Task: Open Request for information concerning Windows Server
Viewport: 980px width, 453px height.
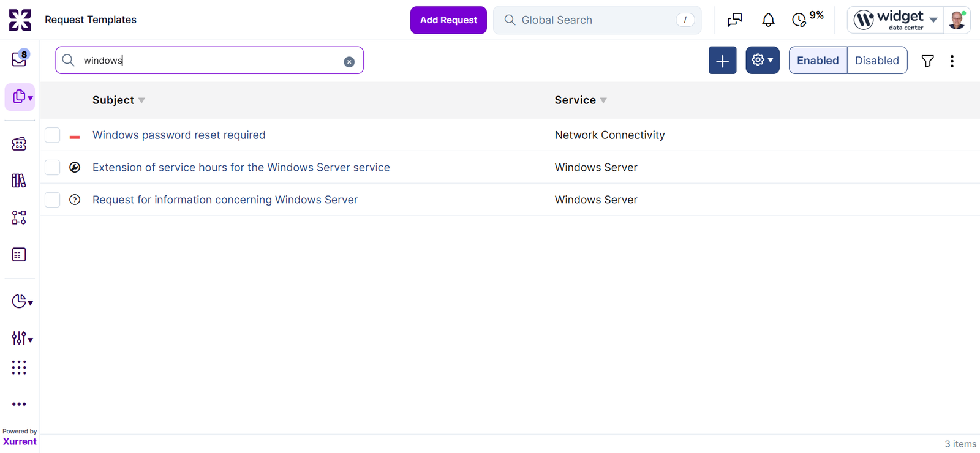Action: (x=225, y=200)
